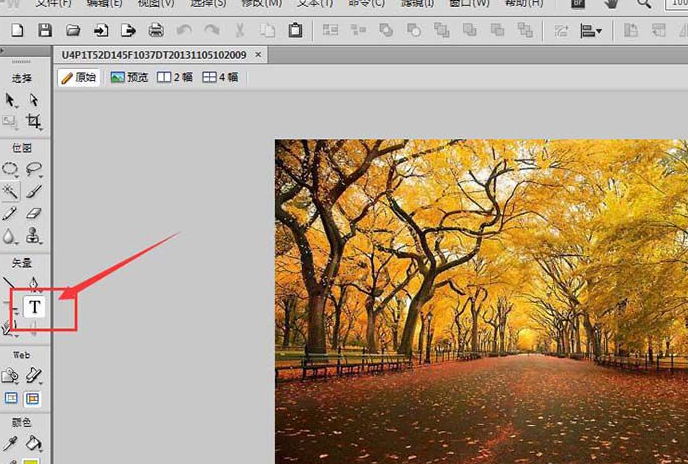Click the autumn tree canvas image
Image resolution: width=688 pixels, height=464 pixels.
[480, 300]
